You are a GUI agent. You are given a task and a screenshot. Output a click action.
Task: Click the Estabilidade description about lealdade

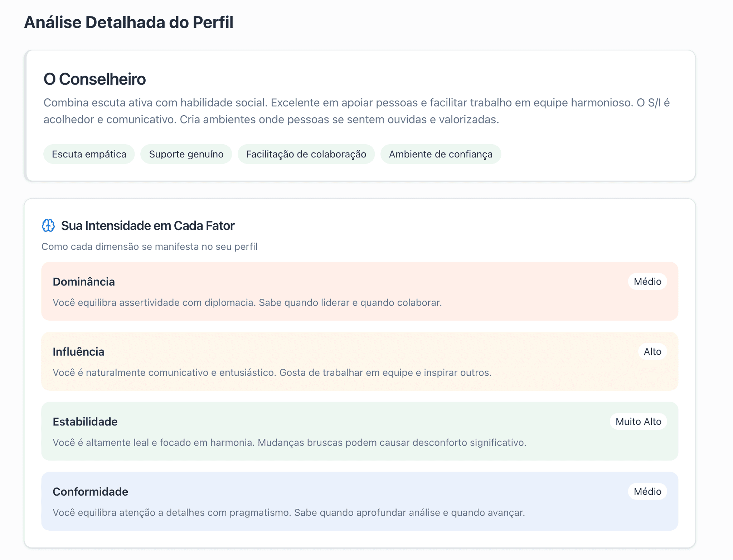[289, 443]
